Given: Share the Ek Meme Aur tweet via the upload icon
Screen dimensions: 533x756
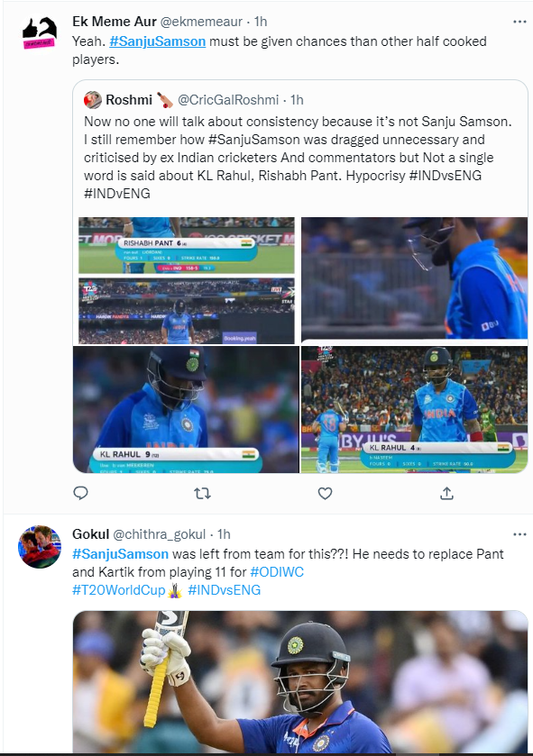Looking at the screenshot, I should pos(446,493).
